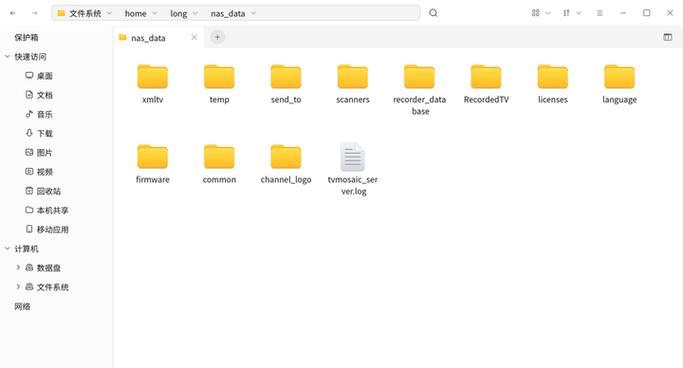Select the language folder
This screenshot has height=368, width=683.
pos(619,84)
